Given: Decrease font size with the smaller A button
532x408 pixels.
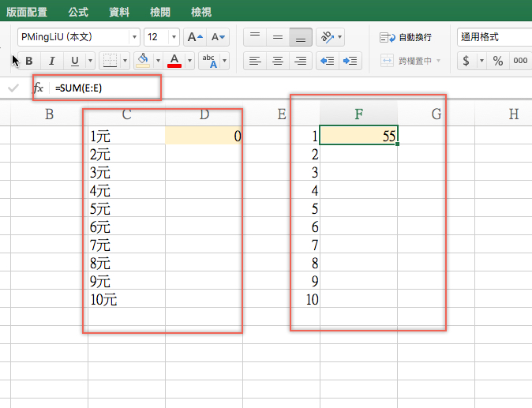Looking at the screenshot, I should pos(217,37).
